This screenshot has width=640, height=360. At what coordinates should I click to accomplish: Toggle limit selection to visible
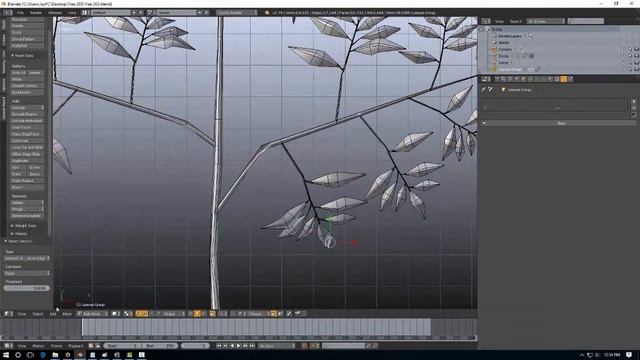[212, 314]
